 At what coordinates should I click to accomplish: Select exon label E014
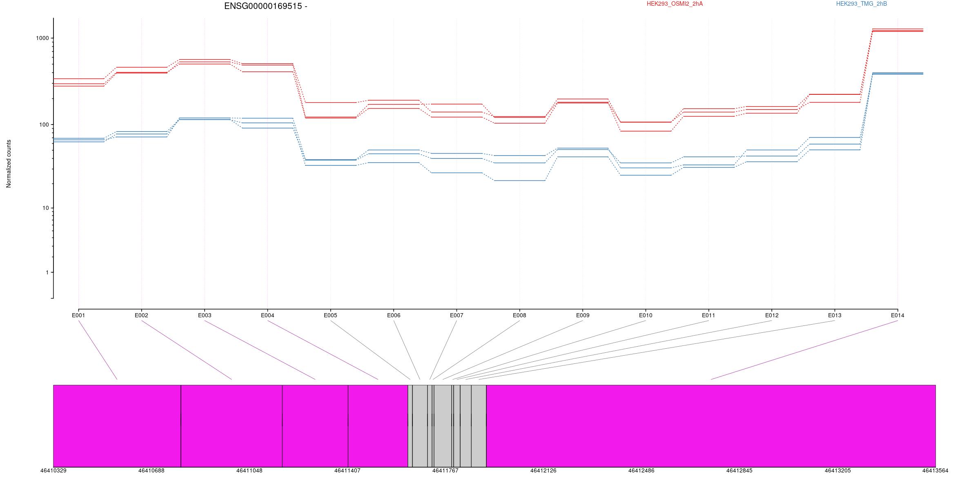[898, 315]
